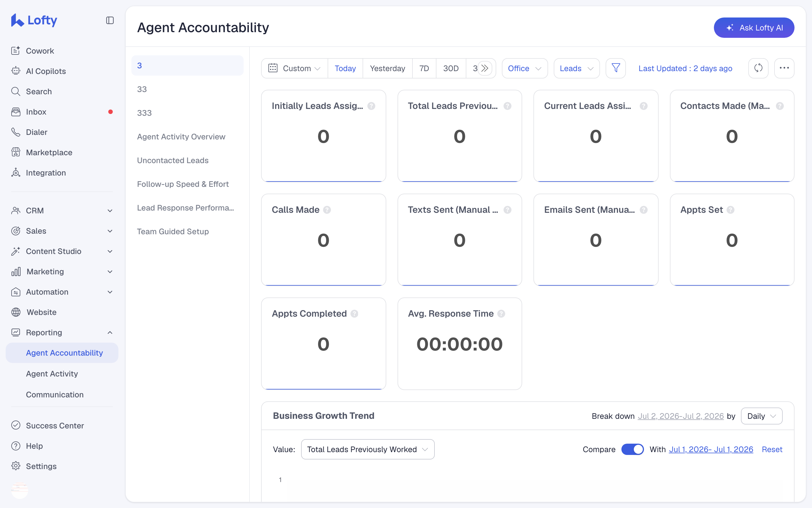Open Marketplace in the sidebar

tap(62, 152)
